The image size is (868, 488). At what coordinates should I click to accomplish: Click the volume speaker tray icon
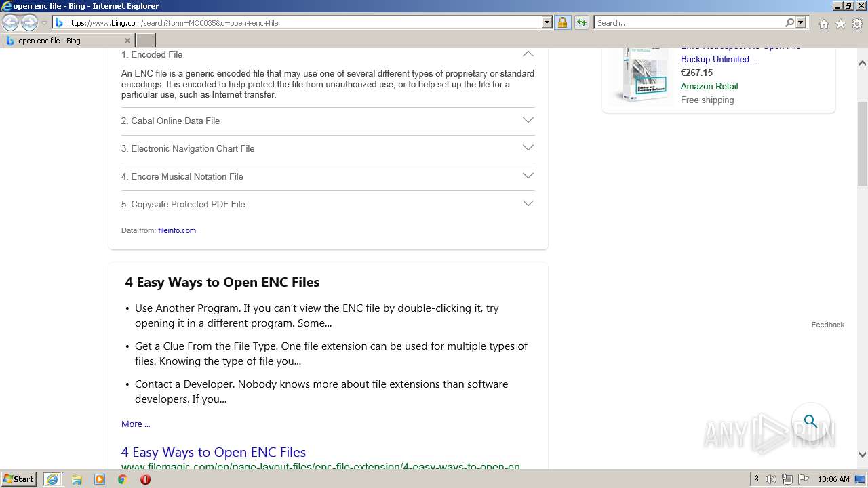[771, 479]
